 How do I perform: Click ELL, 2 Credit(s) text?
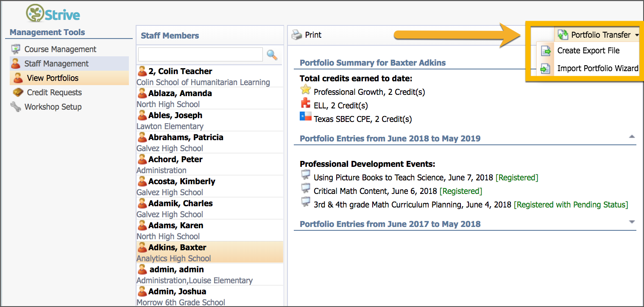tap(341, 105)
